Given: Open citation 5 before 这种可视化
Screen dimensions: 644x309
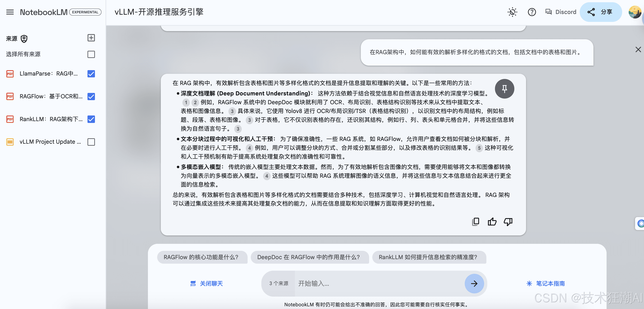Looking at the screenshot, I should click(x=479, y=148).
